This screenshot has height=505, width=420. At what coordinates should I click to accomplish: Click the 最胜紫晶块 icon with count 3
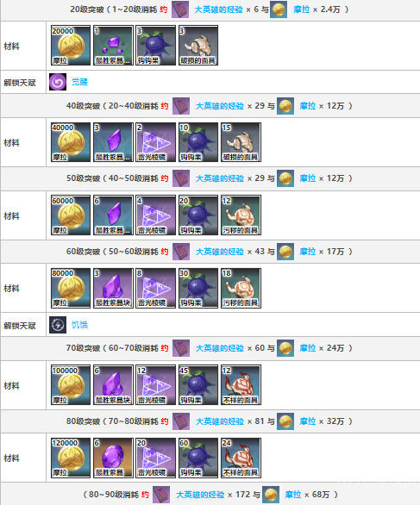pyautogui.click(x=113, y=288)
